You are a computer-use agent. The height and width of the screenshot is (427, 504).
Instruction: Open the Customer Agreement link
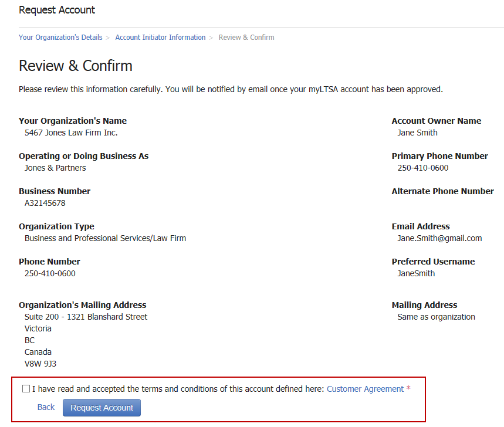tap(365, 389)
